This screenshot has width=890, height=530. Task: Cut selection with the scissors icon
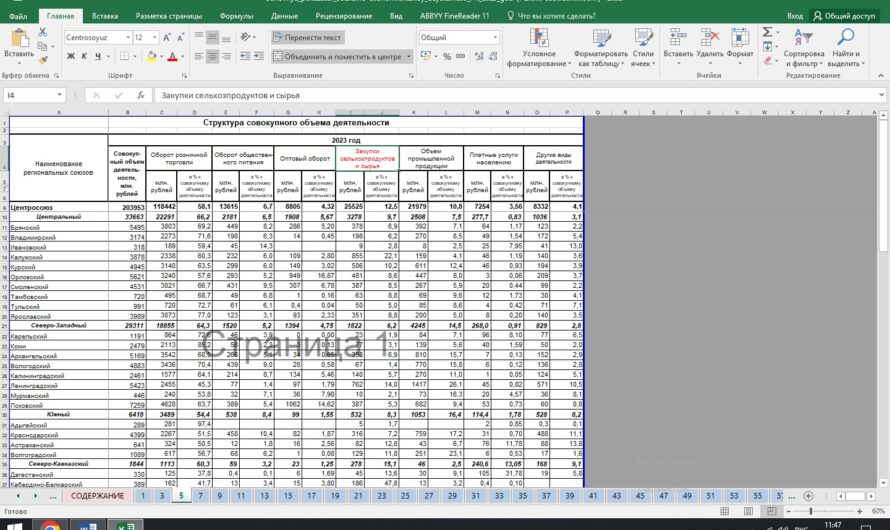pos(43,32)
